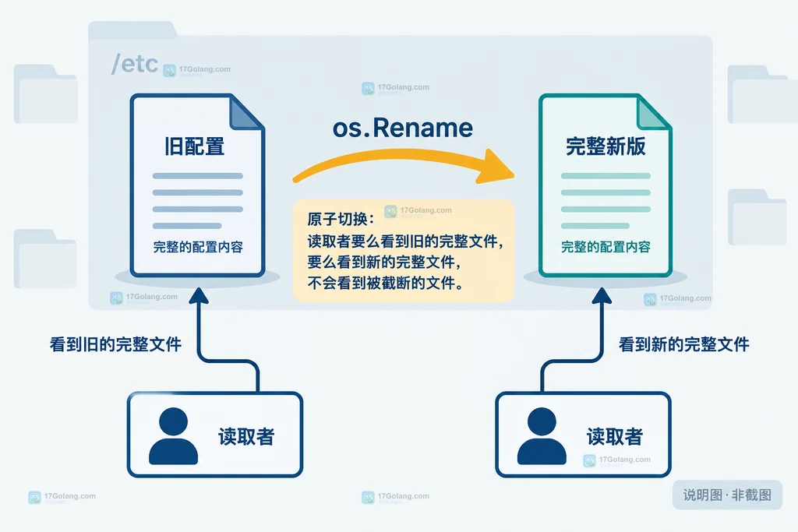Click the os.Rename label
798x532 pixels.
(403, 128)
